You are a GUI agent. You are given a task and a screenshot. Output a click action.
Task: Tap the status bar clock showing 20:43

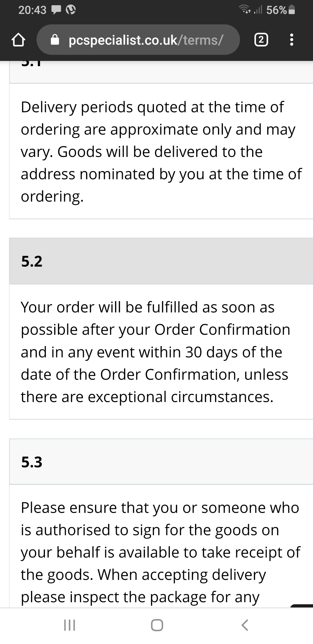click(x=32, y=10)
